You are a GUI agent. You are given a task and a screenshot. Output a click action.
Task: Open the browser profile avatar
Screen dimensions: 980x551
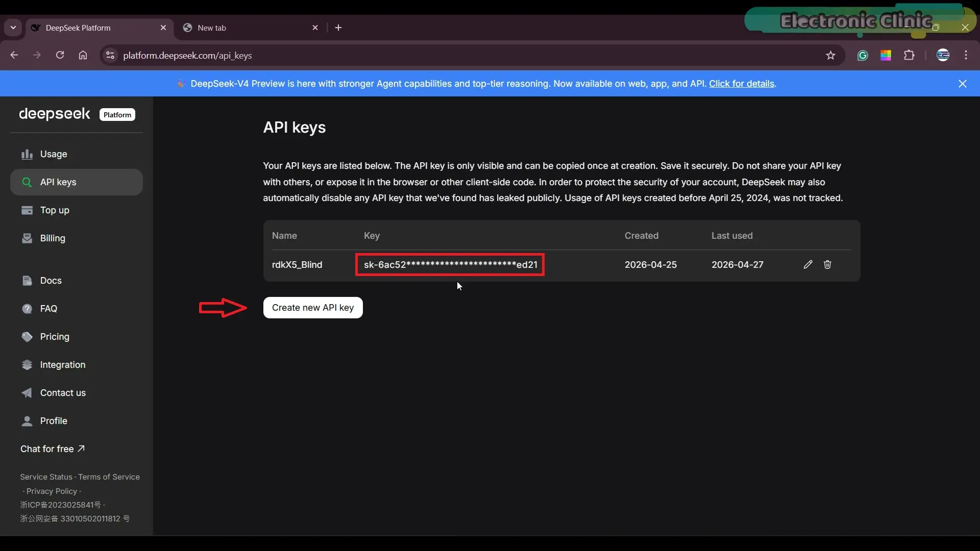[943, 56]
